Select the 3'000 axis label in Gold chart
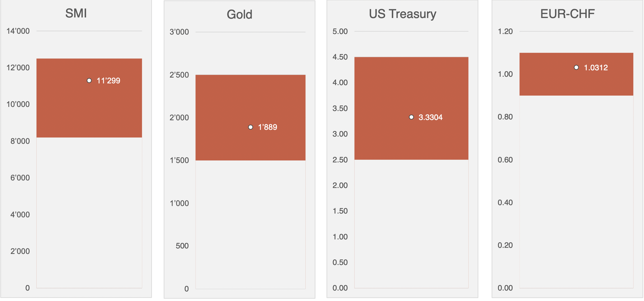644x301 pixels. (x=179, y=32)
